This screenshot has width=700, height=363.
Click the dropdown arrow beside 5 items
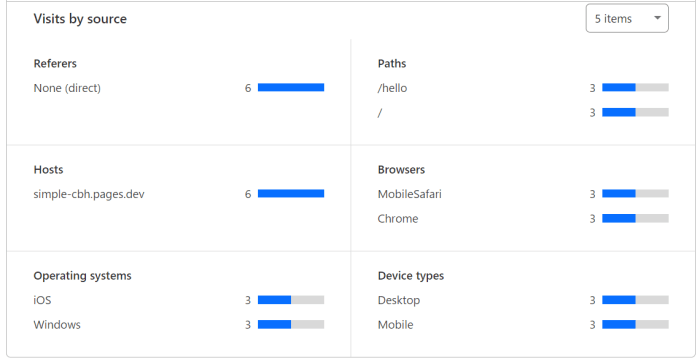pos(657,18)
